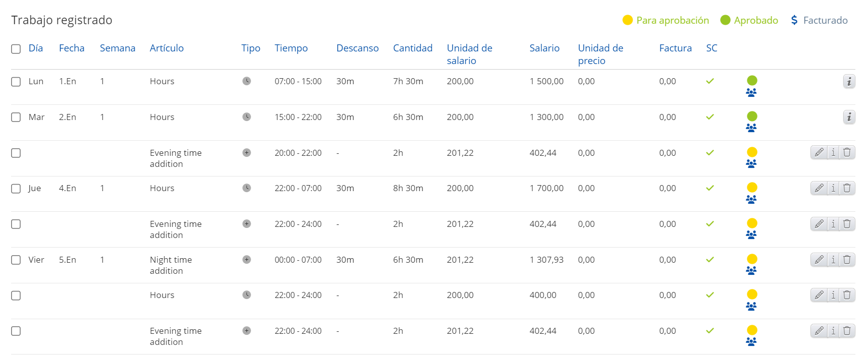Click green approved dot on Lun row
This screenshot has height=355, width=868.
coord(752,80)
